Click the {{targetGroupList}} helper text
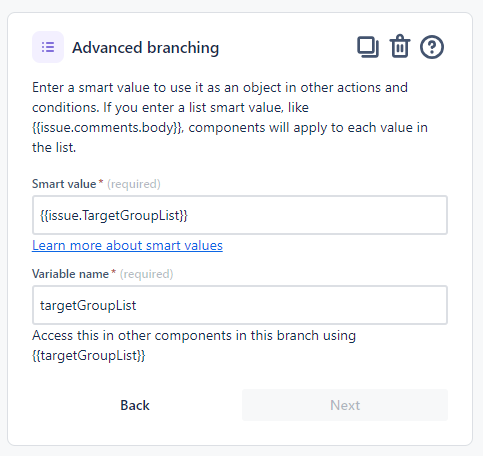The image size is (483, 456). pyautogui.click(x=89, y=355)
